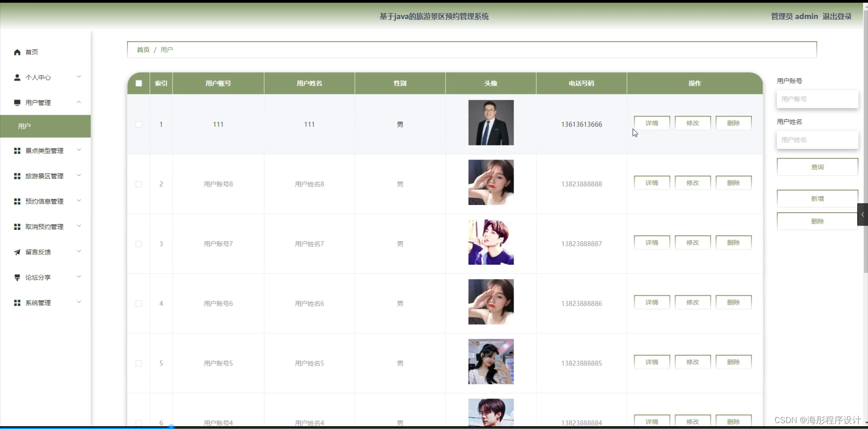The image size is (868, 429).
Task: Click the 用户账号 column header
Action: tap(218, 83)
